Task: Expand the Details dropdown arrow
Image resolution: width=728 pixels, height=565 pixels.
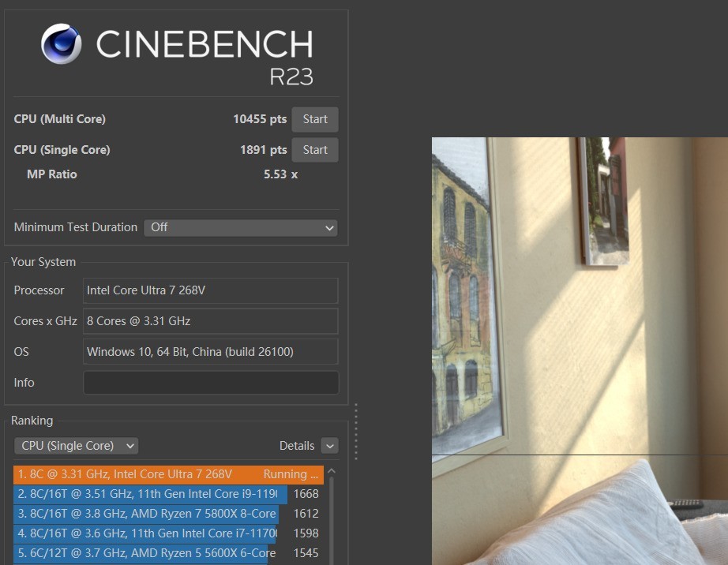Action: point(329,446)
